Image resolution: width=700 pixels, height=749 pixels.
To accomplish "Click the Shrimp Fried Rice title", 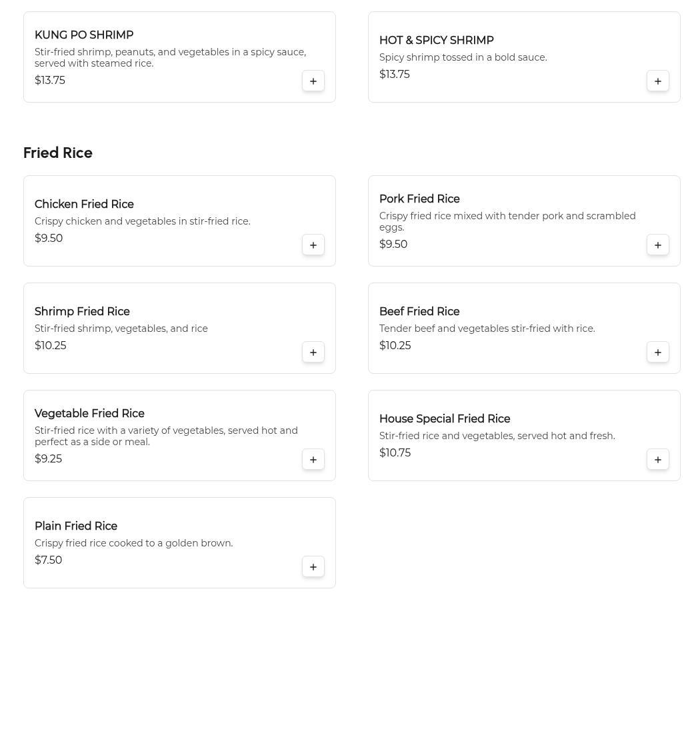I will tap(82, 312).
